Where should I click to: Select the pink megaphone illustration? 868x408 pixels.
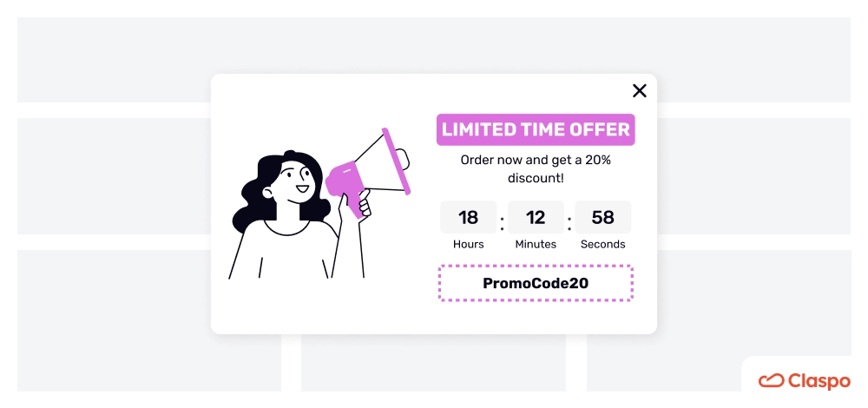coord(368,167)
